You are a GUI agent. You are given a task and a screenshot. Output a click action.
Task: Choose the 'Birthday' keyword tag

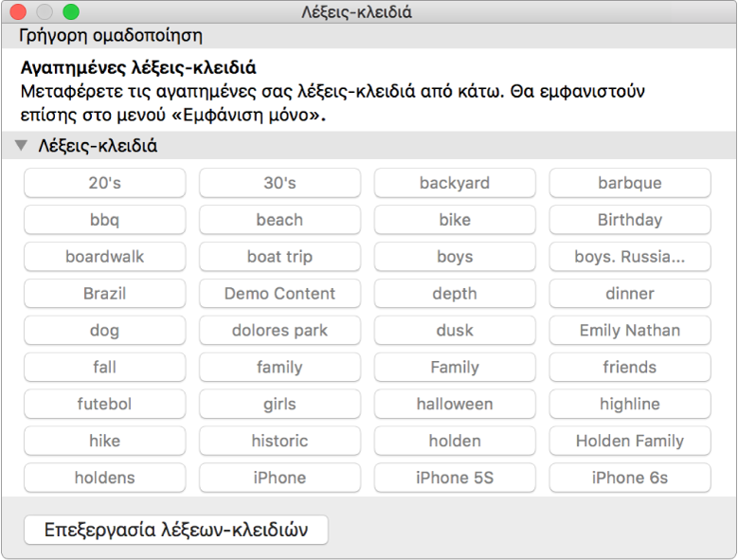click(630, 220)
